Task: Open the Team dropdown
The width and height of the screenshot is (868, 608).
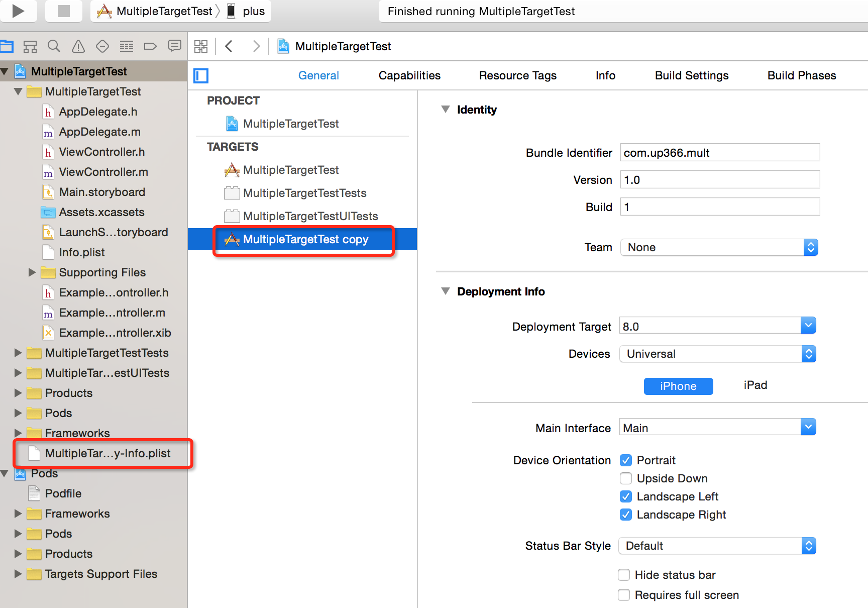Action: tap(719, 247)
